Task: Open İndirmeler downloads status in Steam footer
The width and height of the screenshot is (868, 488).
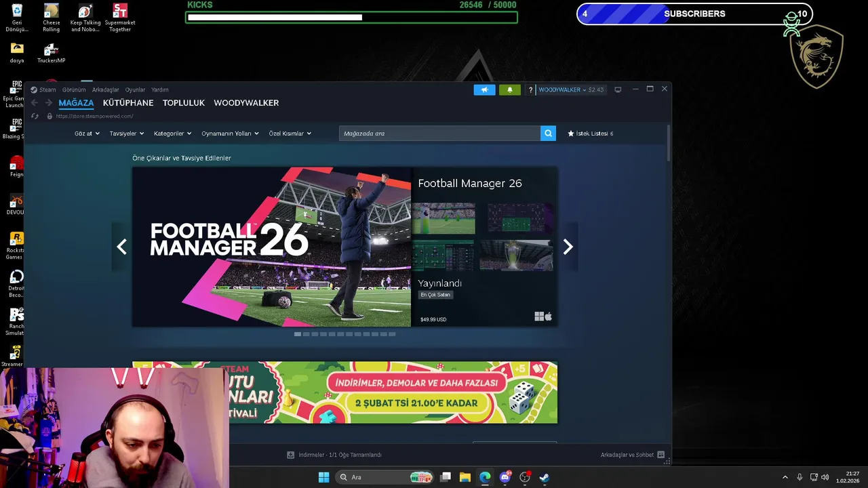Action: [x=334, y=455]
